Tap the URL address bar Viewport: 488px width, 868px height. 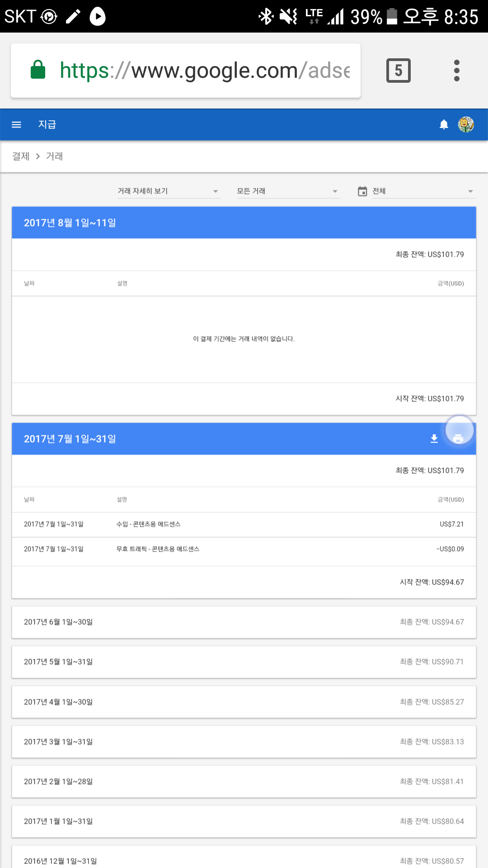(204, 71)
